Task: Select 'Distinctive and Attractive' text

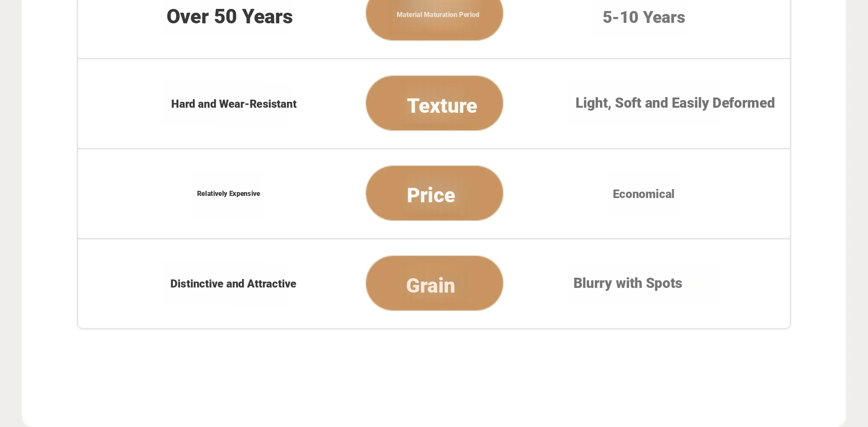Action: [233, 284]
